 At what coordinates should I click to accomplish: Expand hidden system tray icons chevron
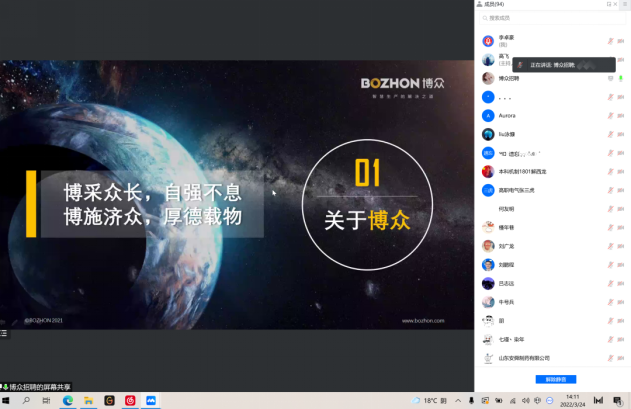(x=458, y=401)
